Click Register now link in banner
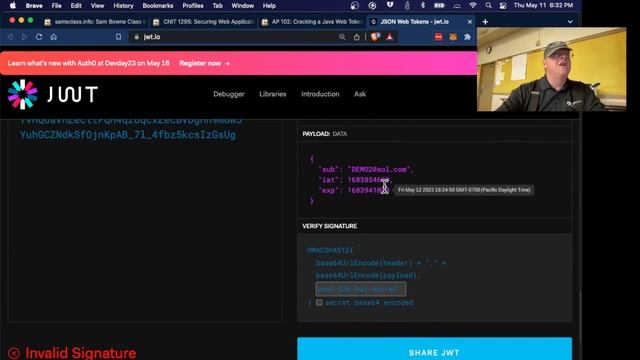The height and width of the screenshot is (360, 640). click(x=204, y=63)
